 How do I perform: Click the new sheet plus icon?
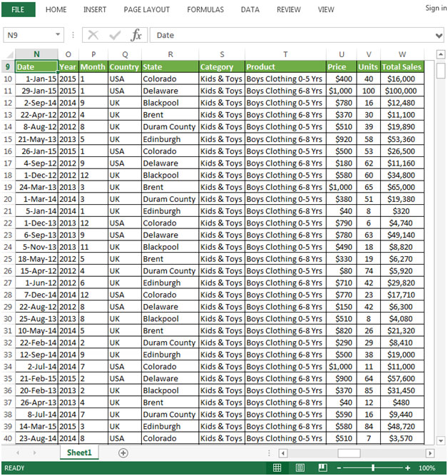tap(123, 453)
